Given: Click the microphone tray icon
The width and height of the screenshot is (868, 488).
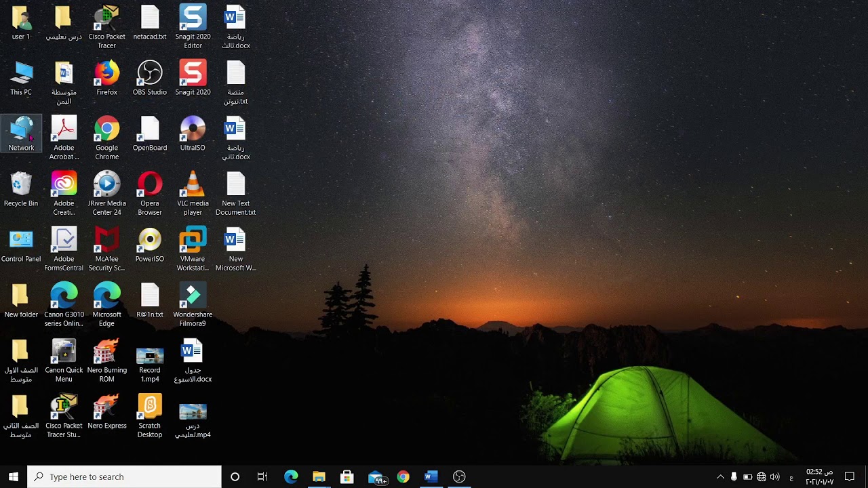Looking at the screenshot, I should click(734, 477).
